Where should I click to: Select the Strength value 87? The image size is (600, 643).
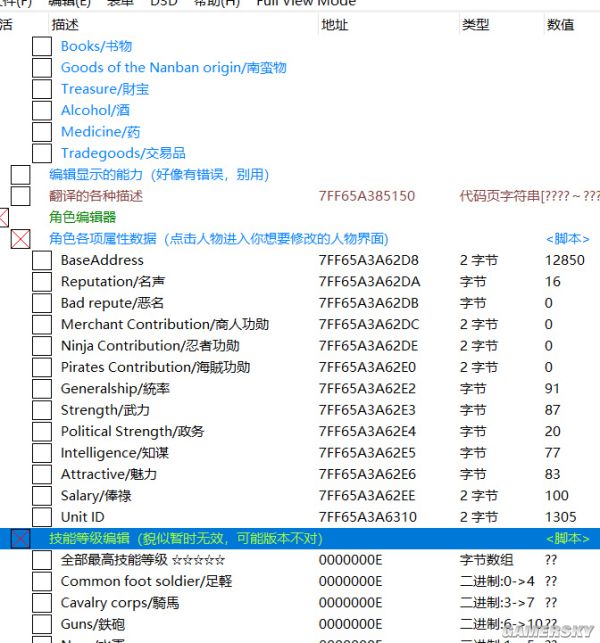coord(553,410)
